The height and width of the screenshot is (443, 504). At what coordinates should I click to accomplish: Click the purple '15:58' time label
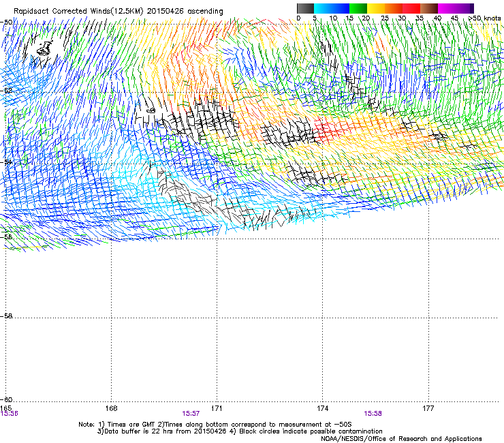[373, 414]
